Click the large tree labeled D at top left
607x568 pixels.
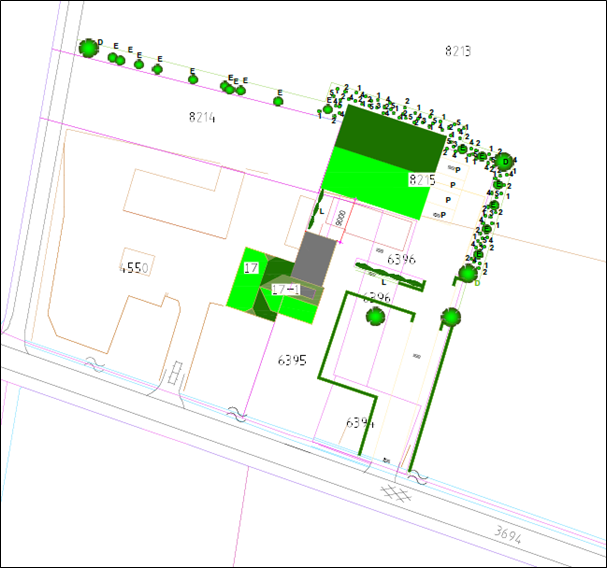[x=88, y=48]
